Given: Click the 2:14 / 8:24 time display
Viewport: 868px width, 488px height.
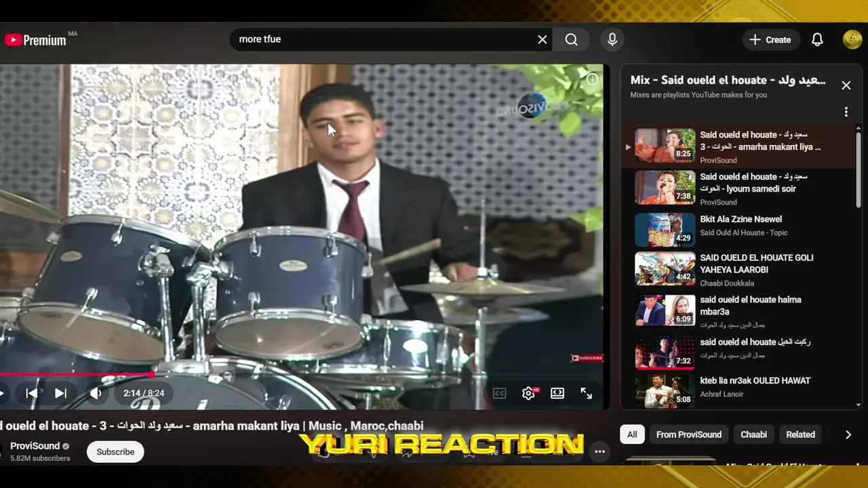Looking at the screenshot, I should [144, 393].
